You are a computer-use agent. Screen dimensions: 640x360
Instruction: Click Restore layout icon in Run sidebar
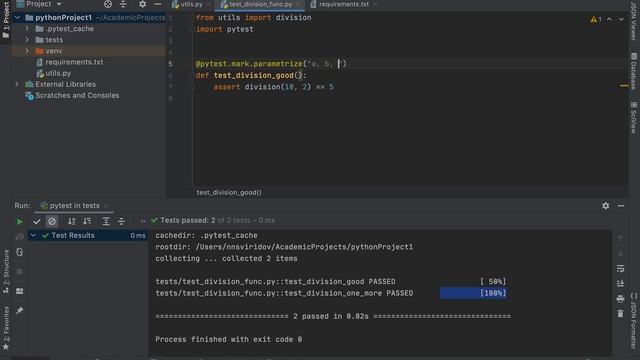click(19, 291)
